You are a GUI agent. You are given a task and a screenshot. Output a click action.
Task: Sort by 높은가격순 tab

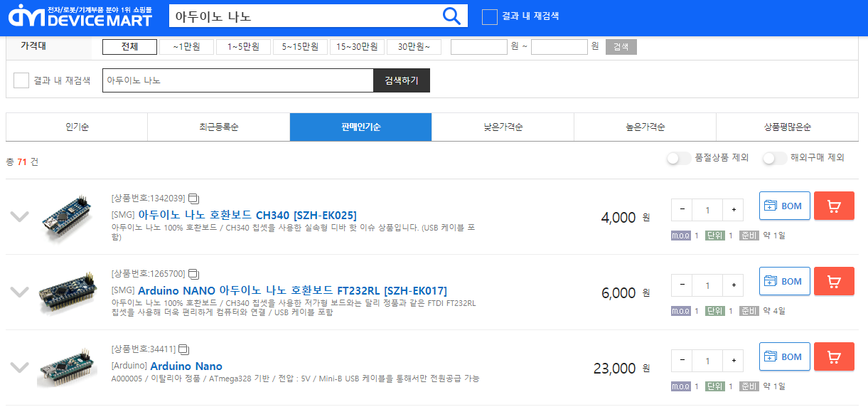click(x=645, y=127)
